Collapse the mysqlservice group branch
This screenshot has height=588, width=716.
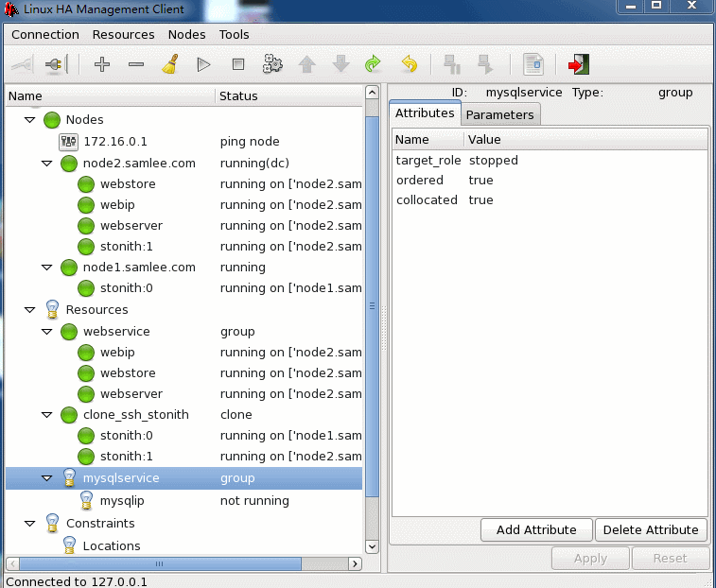(47, 478)
